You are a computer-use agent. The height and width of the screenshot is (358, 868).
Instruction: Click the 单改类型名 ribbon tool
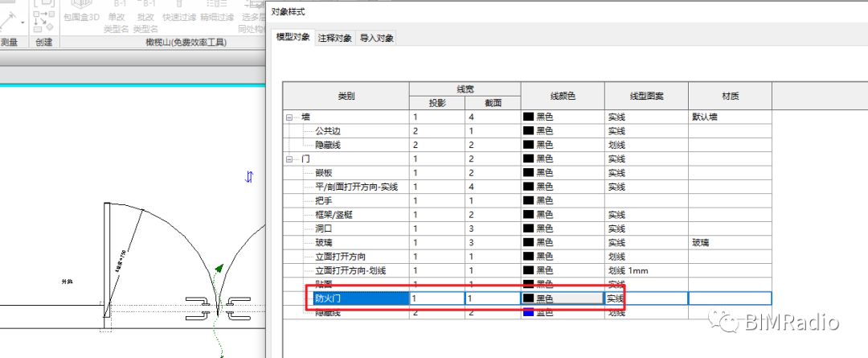tap(117, 17)
